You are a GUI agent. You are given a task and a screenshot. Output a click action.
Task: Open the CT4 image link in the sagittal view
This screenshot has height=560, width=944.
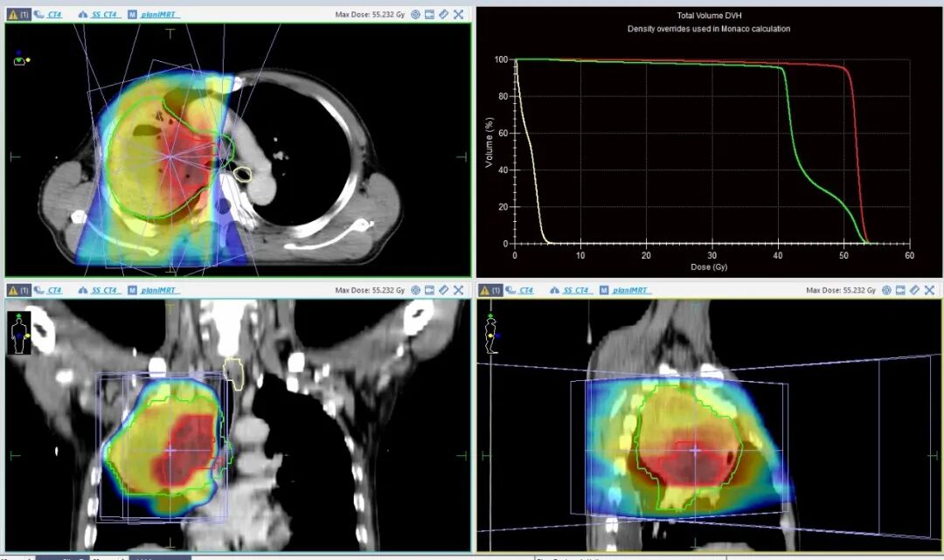tap(526, 290)
